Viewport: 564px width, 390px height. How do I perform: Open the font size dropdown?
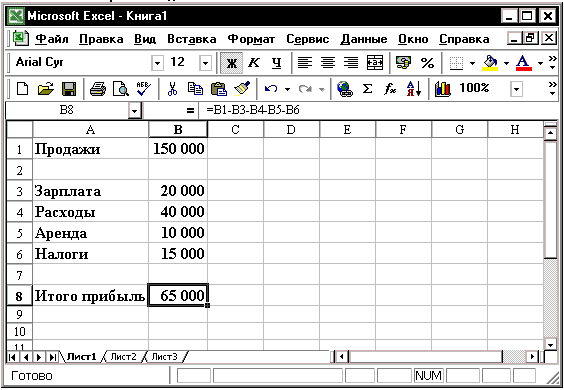[x=205, y=64]
